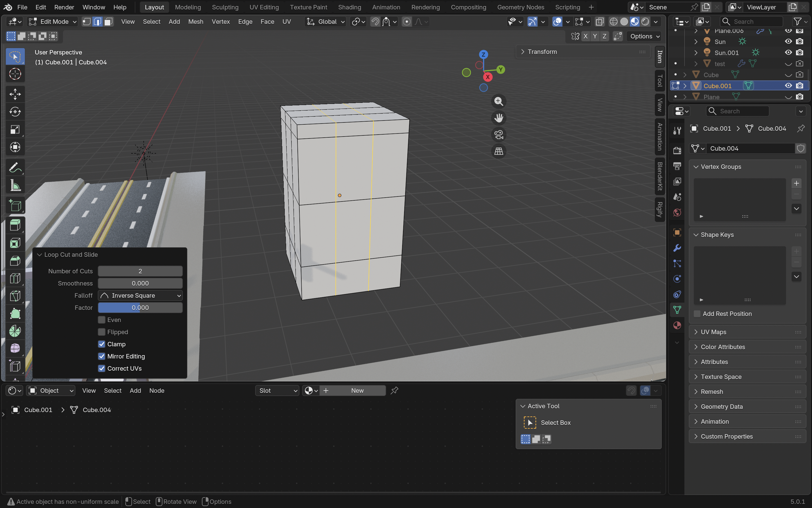The width and height of the screenshot is (812, 508).
Task: Hide Sun in viewport via eye icon
Action: click(788, 42)
